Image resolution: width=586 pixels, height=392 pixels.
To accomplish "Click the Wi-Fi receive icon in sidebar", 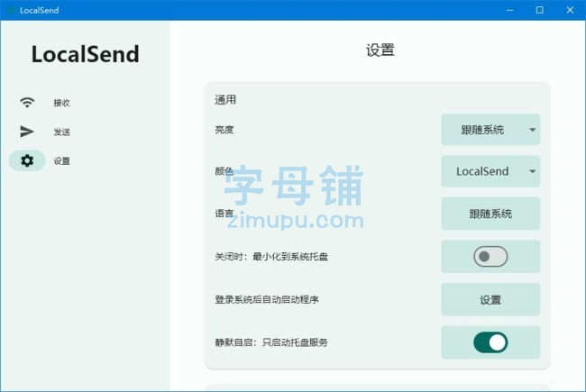I will (x=27, y=102).
